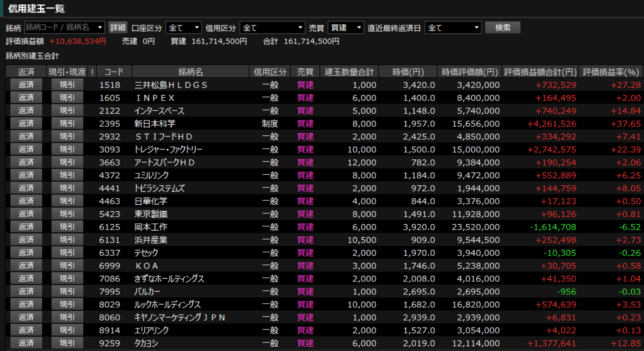Open the 信用区分 dropdown showing 全て
The image size is (644, 351).
click(x=272, y=27)
